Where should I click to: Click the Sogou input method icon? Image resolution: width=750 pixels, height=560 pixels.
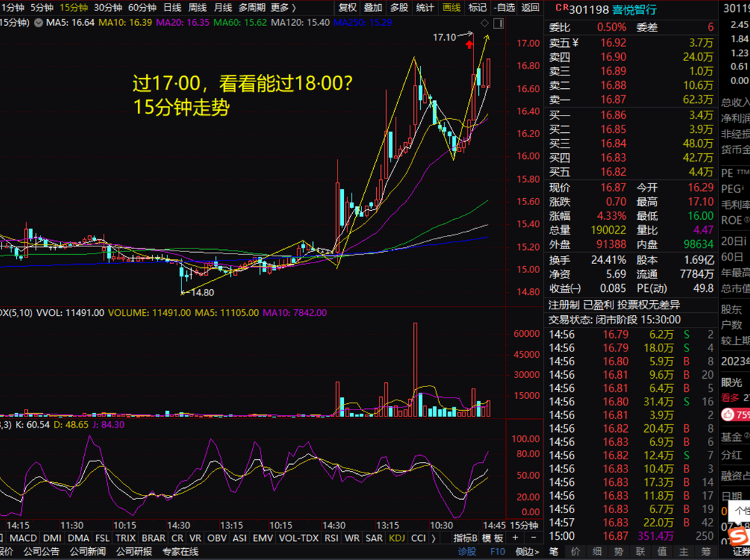tap(739, 536)
